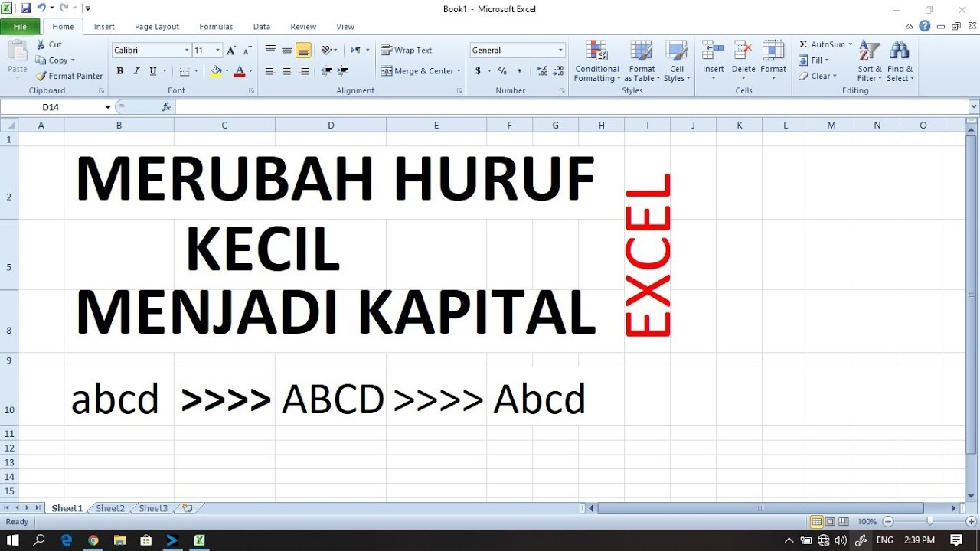Switch to the Formulas tab

tap(216, 27)
